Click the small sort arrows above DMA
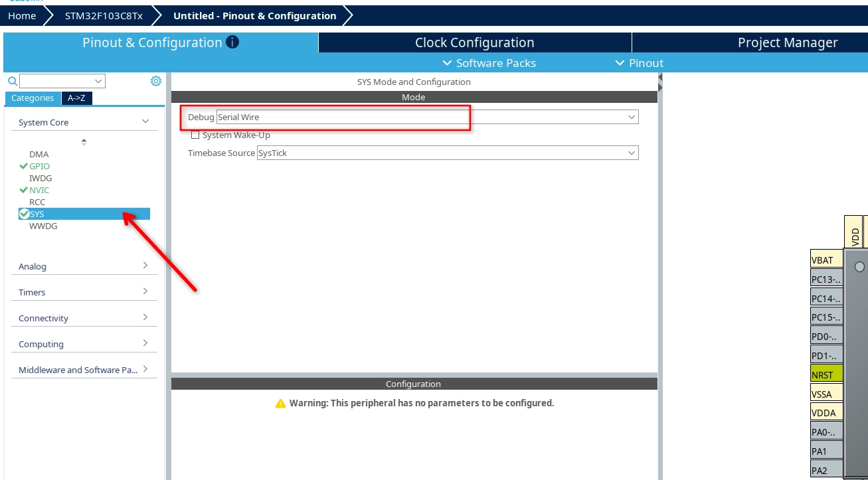This screenshot has width=868, height=480. [x=84, y=141]
